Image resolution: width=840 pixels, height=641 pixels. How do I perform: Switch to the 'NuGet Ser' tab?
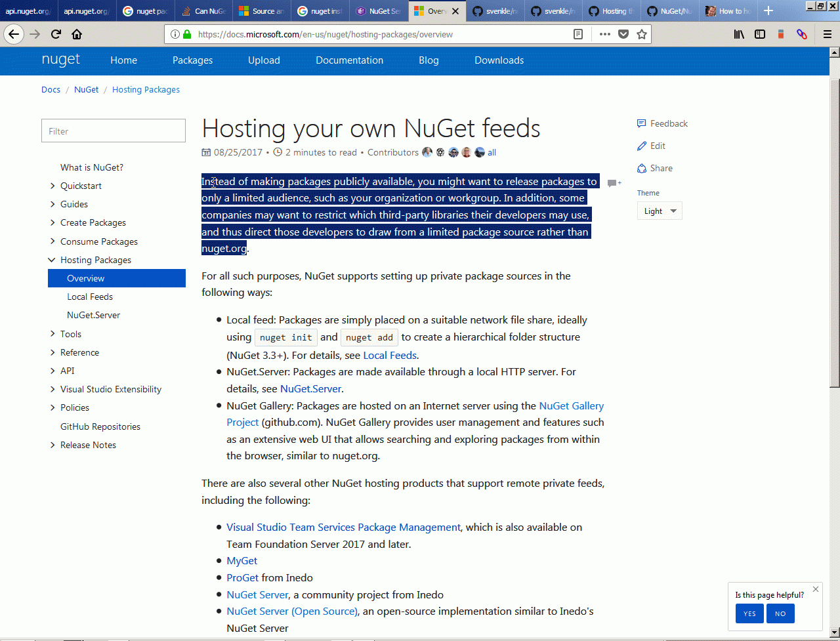(379, 11)
